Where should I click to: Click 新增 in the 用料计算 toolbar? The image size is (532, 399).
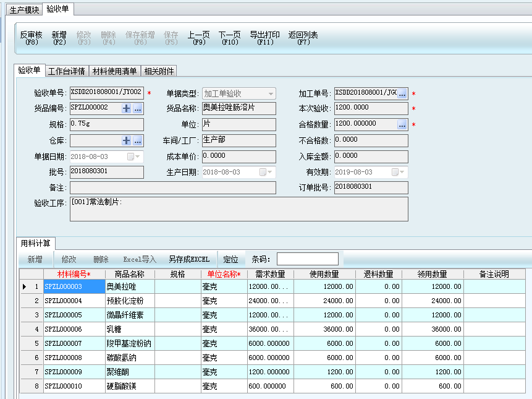point(35,259)
